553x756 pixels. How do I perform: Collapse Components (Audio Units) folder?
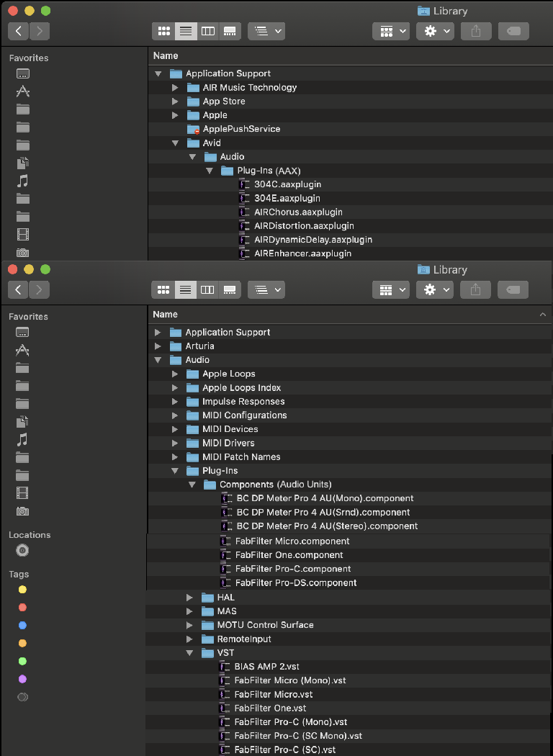pos(192,485)
